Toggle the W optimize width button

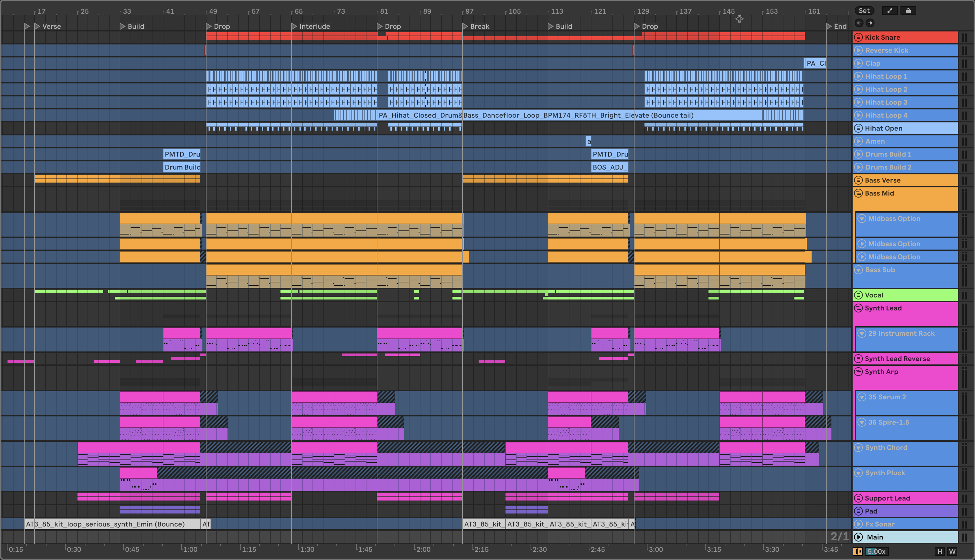[x=952, y=551]
